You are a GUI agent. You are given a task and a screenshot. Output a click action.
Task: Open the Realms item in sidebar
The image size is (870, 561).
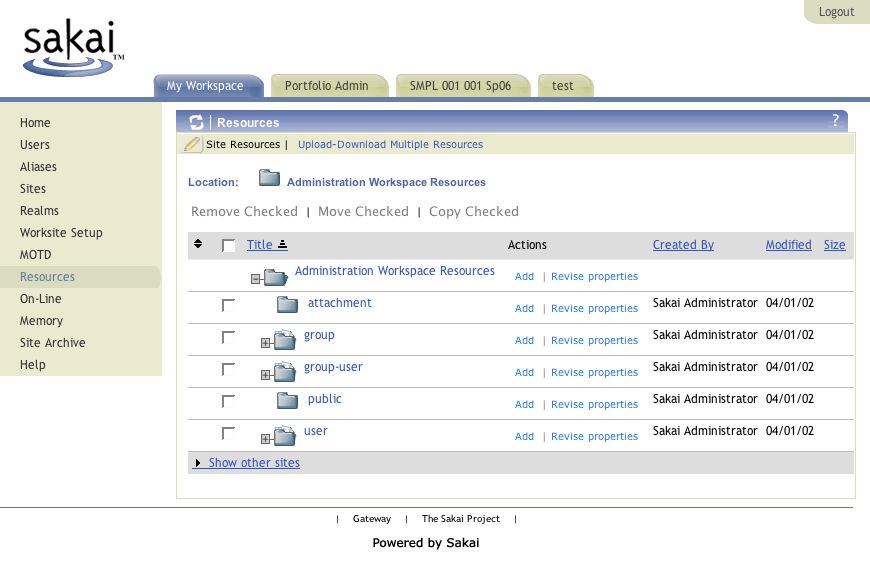tap(39, 211)
